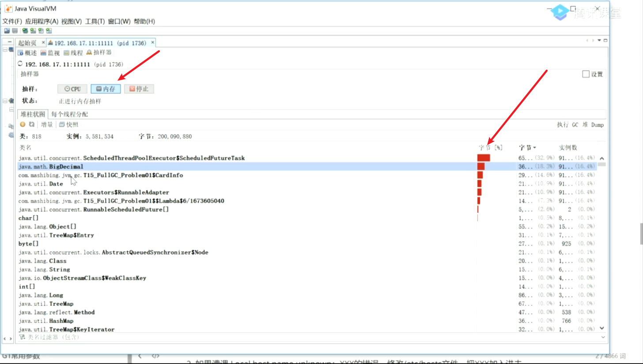Select the 堆柱状图 tab
643x364 pixels.
tap(33, 114)
